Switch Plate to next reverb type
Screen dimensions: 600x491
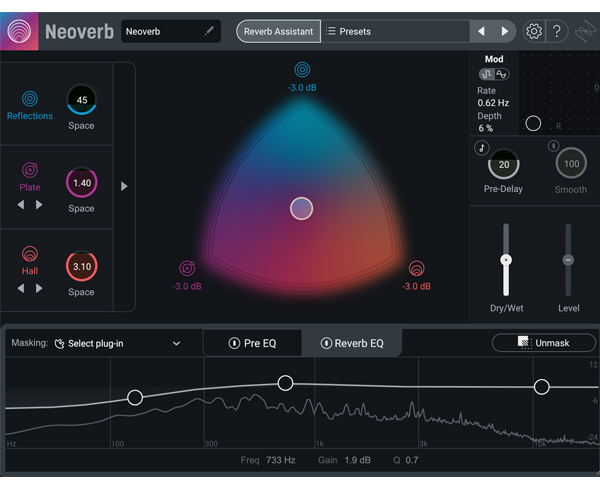click(x=39, y=205)
